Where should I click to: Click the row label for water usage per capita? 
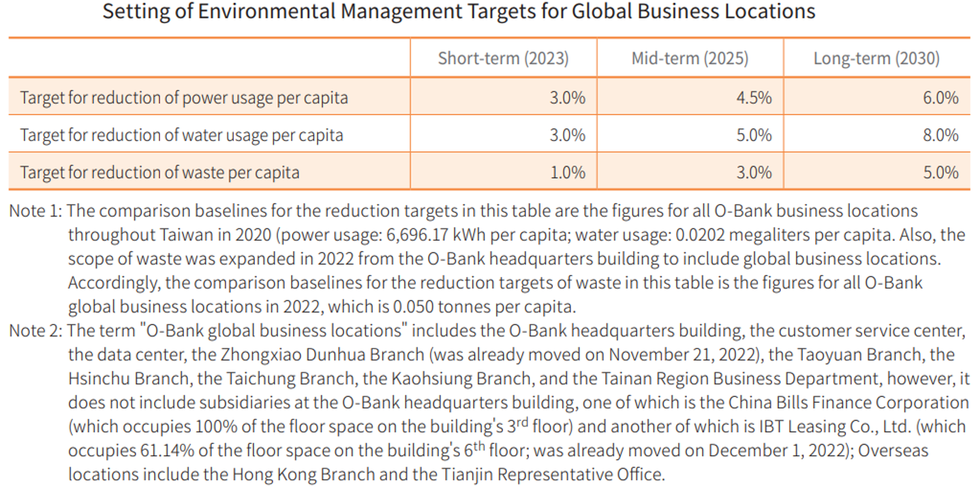coord(181,135)
